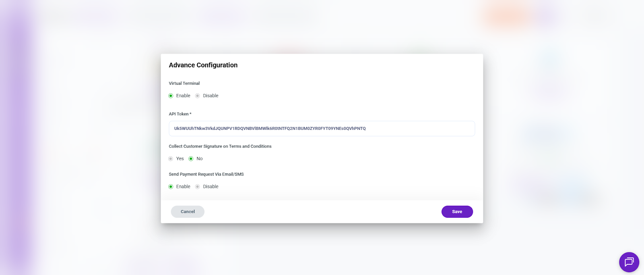This screenshot has width=644, height=275.
Task: Click the Virtual Terminal section label
Action: tap(184, 83)
